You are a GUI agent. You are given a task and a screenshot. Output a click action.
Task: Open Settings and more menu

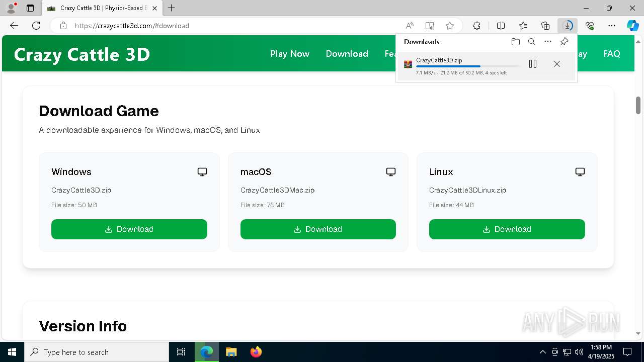[x=612, y=26]
